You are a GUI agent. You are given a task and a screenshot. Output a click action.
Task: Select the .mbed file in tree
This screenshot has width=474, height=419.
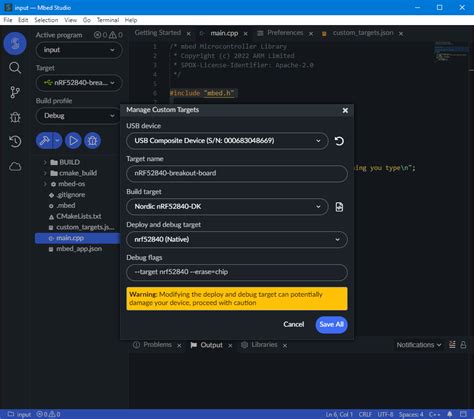[66, 206]
